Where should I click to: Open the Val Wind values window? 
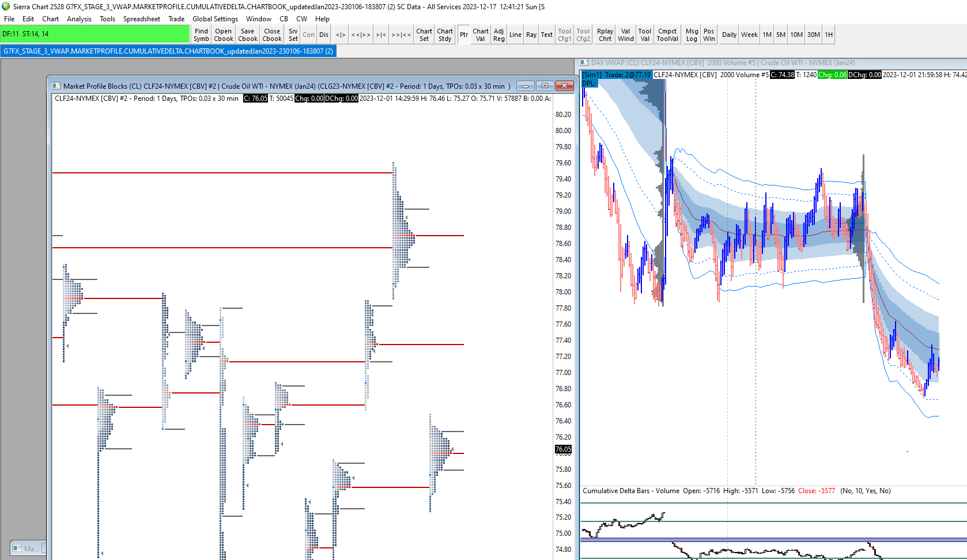626,35
